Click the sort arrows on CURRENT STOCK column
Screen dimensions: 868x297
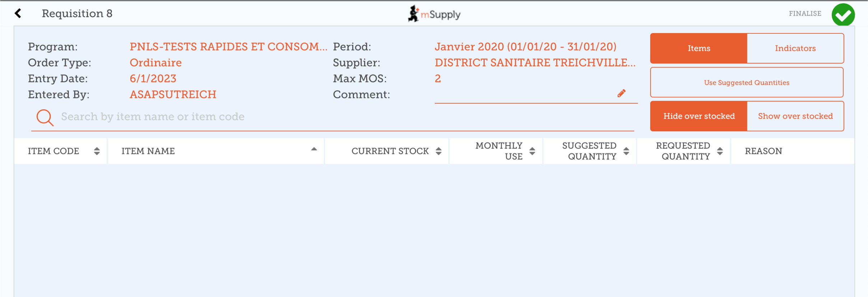pyautogui.click(x=438, y=151)
